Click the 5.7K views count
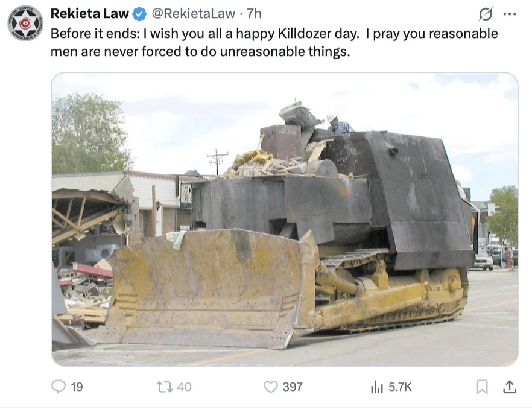 (x=400, y=387)
